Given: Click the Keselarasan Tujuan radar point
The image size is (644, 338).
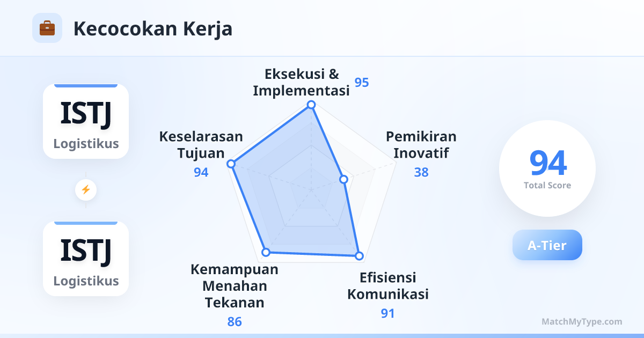Looking at the screenshot, I should [231, 164].
